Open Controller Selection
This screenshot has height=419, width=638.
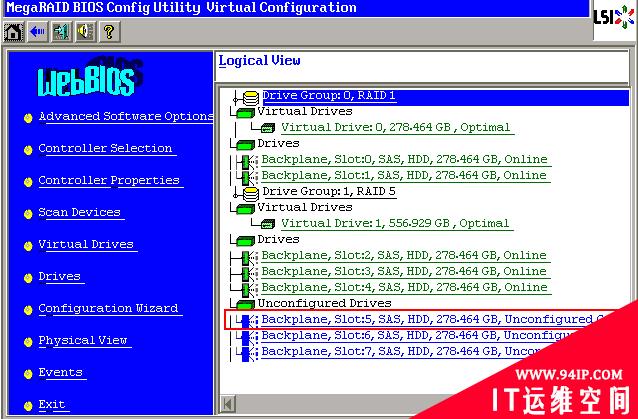(x=105, y=148)
